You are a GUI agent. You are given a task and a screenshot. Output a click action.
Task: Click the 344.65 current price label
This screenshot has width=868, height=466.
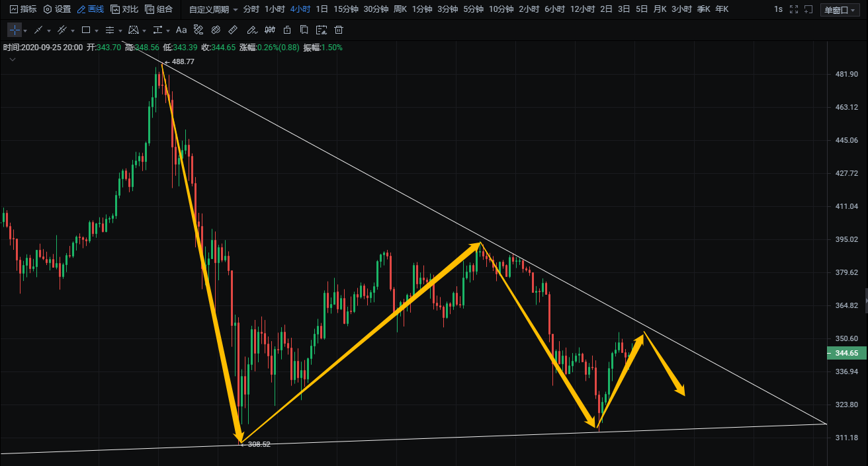click(846, 354)
